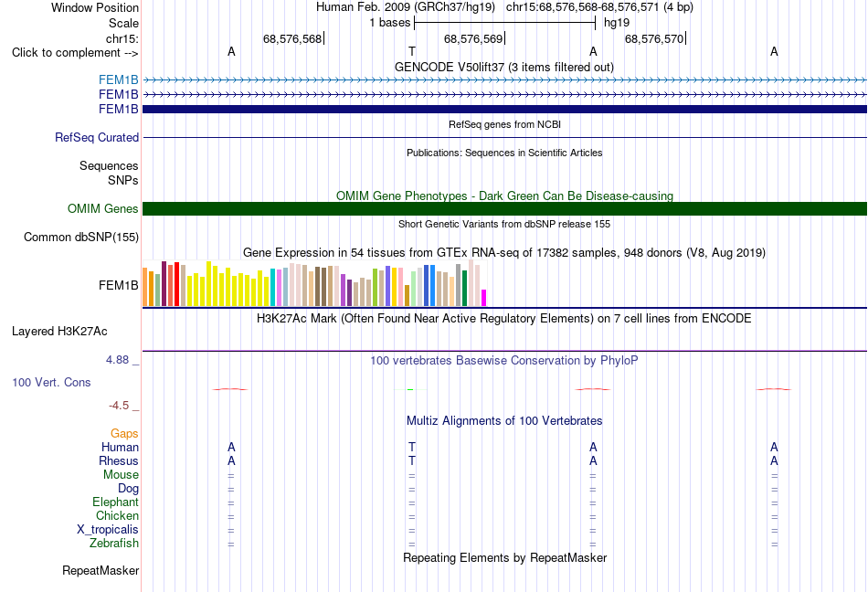
Task: Click the Sequences publications label
Action: 109,166
